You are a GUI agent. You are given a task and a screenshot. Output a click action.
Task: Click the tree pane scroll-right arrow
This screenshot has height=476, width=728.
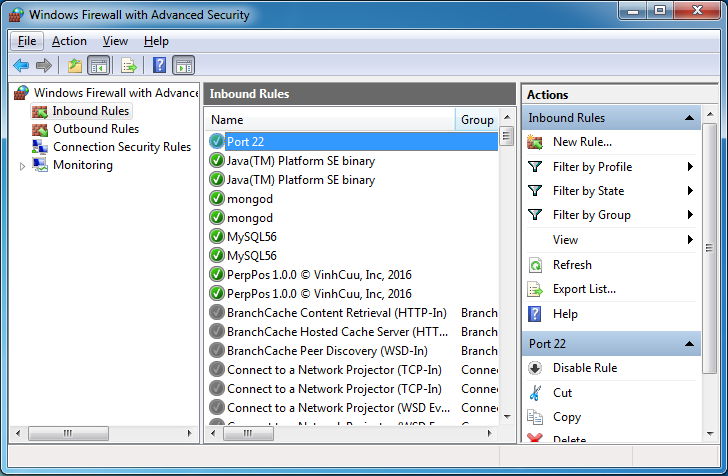point(189,433)
